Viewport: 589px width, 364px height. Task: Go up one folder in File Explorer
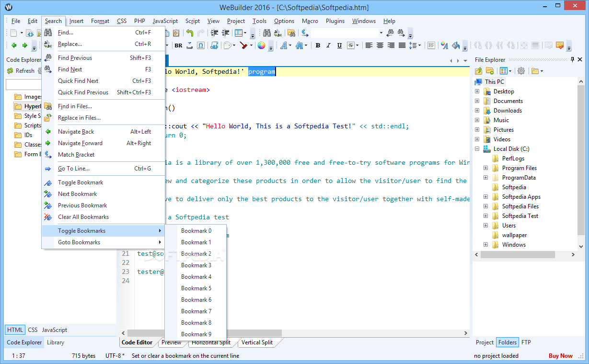[479, 71]
